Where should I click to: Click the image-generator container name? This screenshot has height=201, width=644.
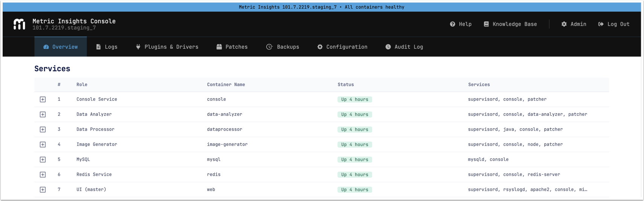[x=227, y=144]
